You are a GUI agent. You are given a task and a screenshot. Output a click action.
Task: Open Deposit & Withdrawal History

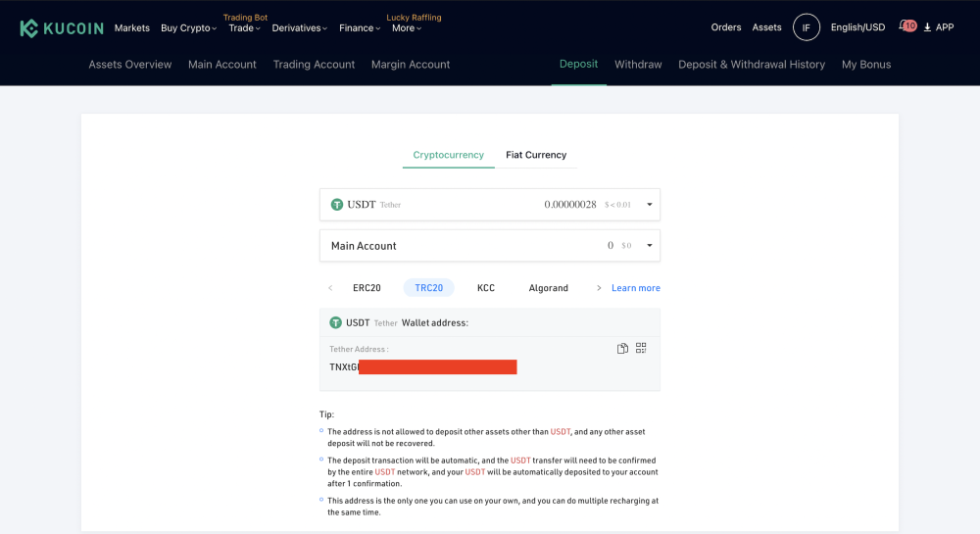pyautogui.click(x=752, y=65)
